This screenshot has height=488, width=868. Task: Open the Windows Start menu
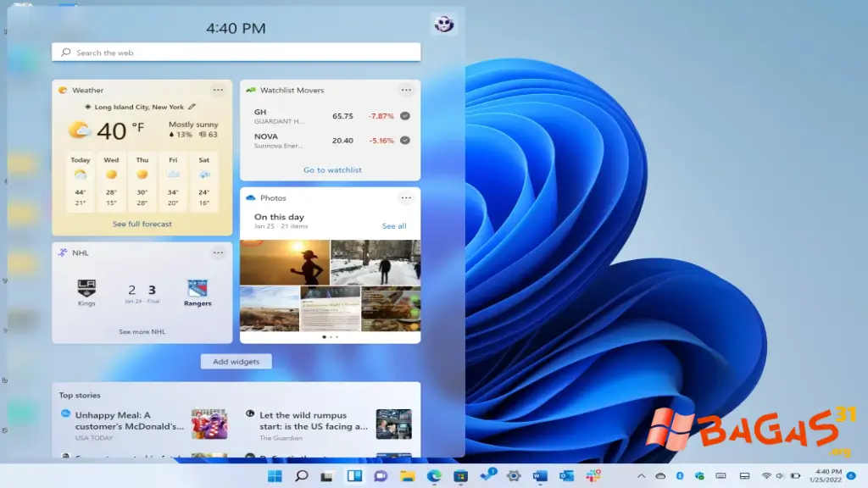[x=275, y=476]
